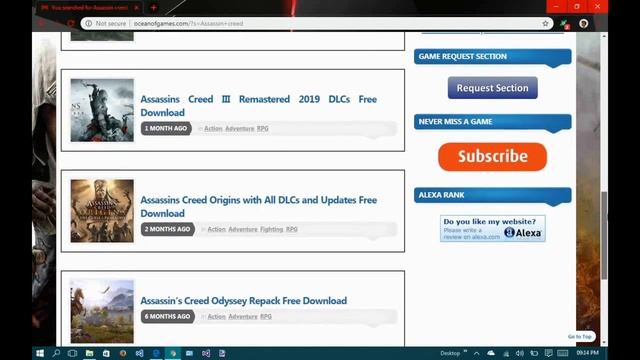Click the ALEXA RANK header
Viewport: 640px width, 360px height.
[493, 195]
